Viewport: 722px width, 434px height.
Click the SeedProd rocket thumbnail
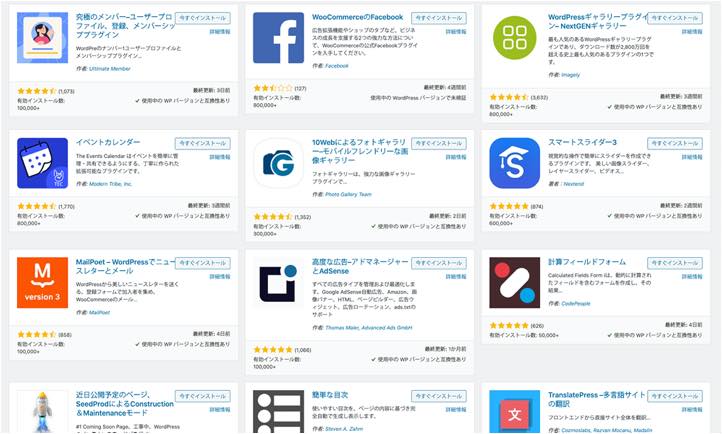click(42, 412)
